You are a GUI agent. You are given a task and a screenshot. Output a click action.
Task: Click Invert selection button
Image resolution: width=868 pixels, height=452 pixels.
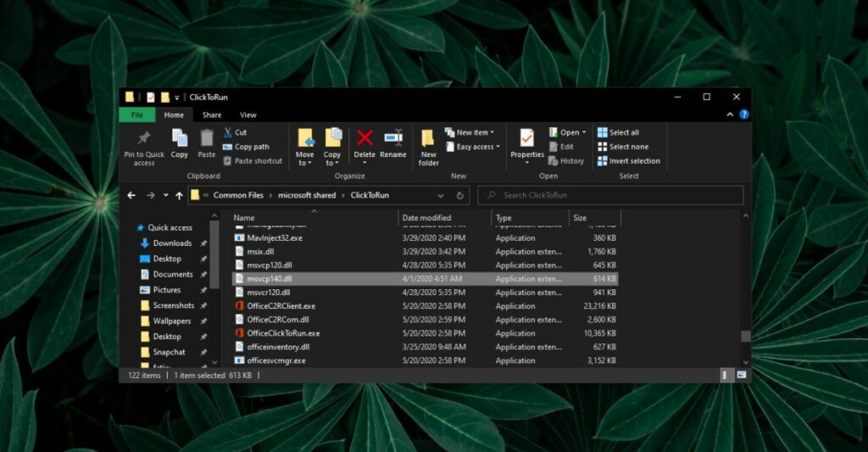coord(628,161)
